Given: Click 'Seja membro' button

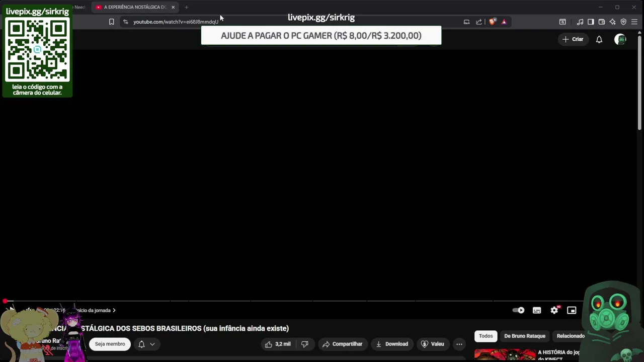Looking at the screenshot, I should tap(110, 344).
